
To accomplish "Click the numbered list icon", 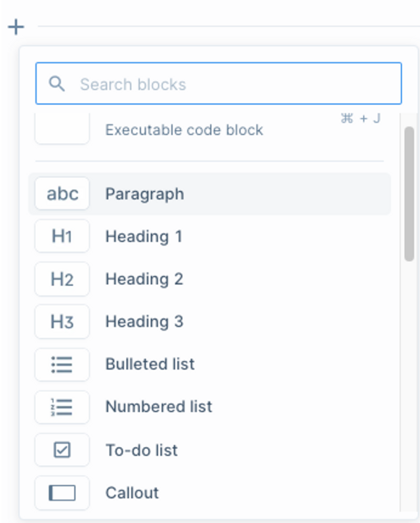I will tap(62, 407).
